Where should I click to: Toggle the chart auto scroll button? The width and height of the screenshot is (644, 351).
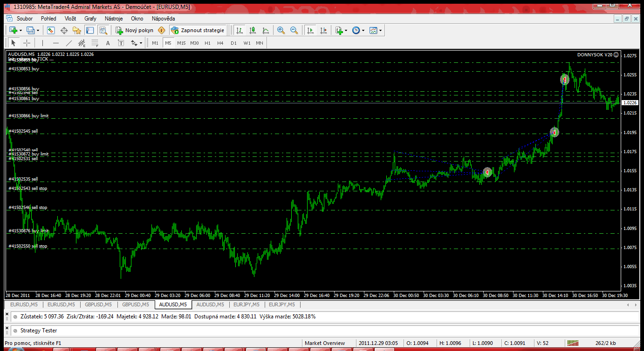point(310,30)
